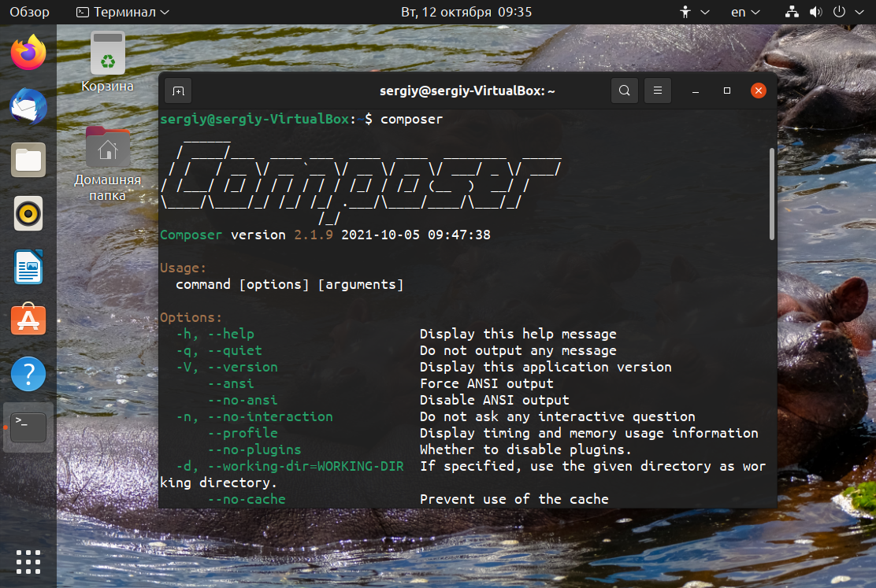
Task: Click the network status icon
Action: (792, 12)
